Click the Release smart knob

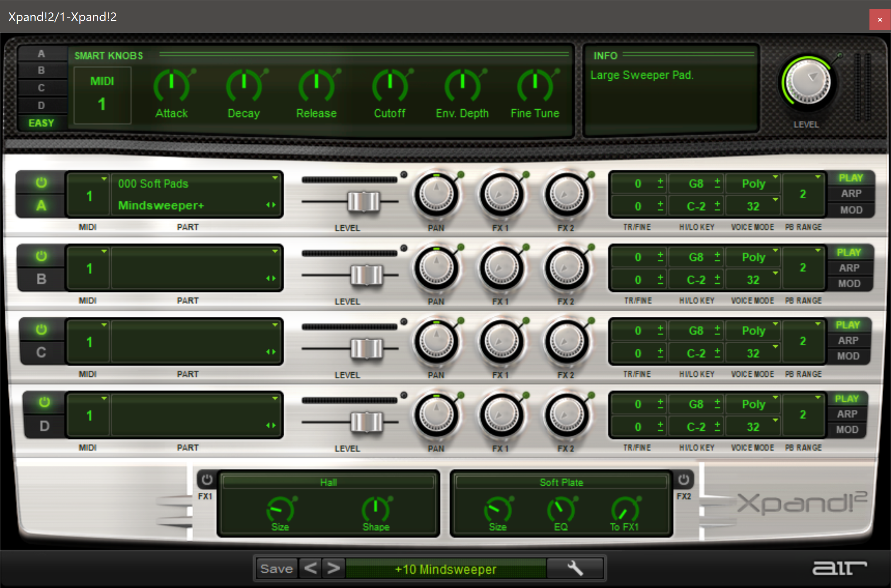click(x=317, y=86)
